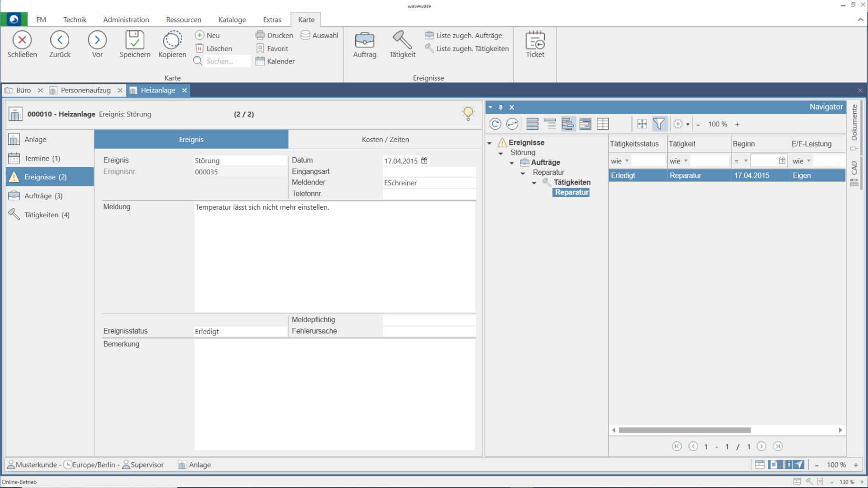Open calendar picker next to Datum field
The width and height of the screenshot is (868, 488).
coord(424,161)
